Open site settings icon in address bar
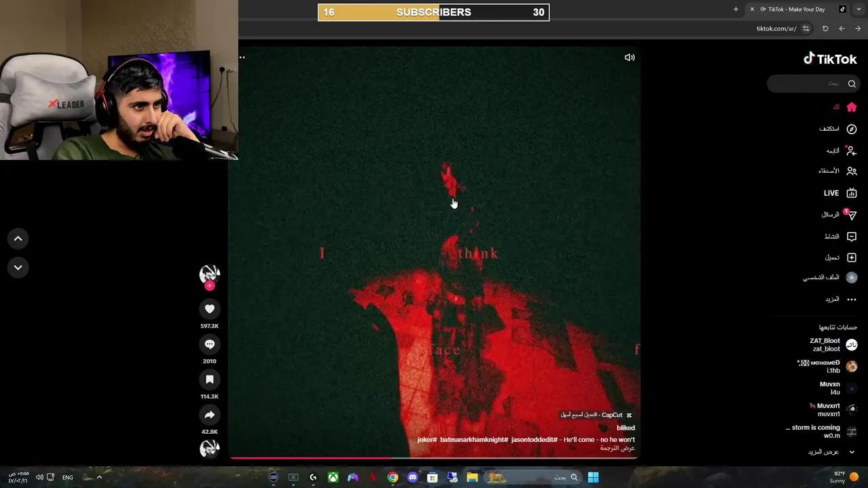The image size is (868, 488). 806,28
